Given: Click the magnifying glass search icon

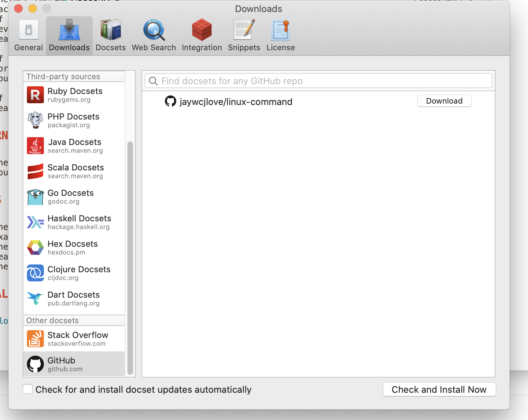Looking at the screenshot, I should pos(153,81).
